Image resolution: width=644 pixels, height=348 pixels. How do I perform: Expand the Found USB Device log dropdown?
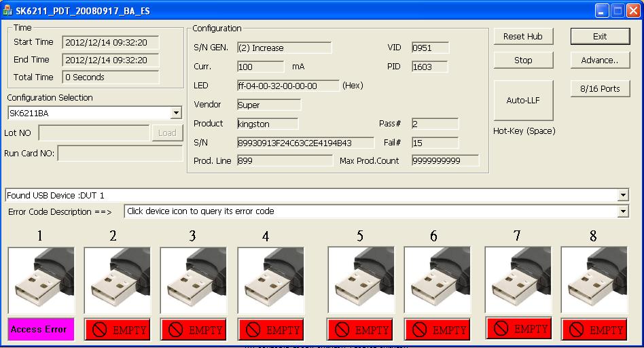pyautogui.click(x=623, y=195)
